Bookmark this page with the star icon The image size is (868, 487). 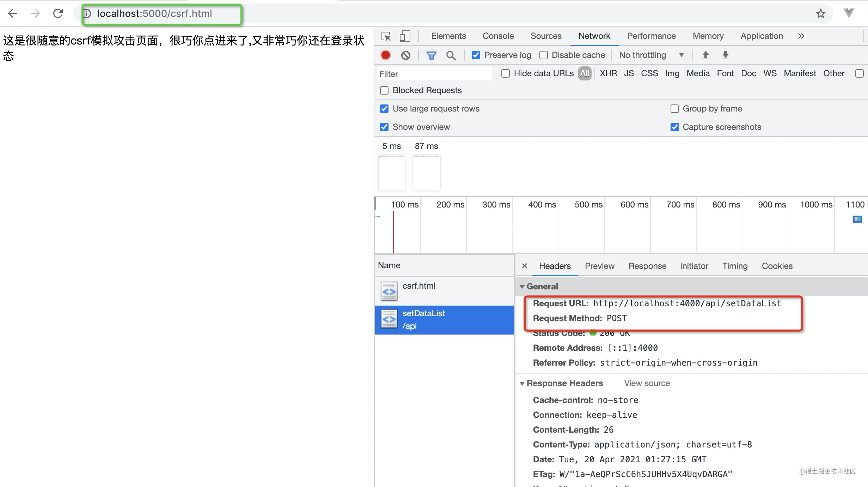[x=820, y=13]
